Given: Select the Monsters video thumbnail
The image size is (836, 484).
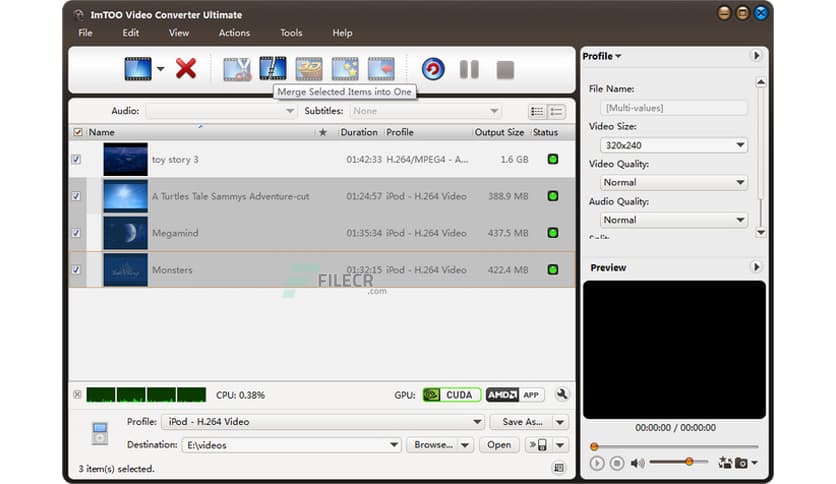Looking at the screenshot, I should pyautogui.click(x=125, y=270).
